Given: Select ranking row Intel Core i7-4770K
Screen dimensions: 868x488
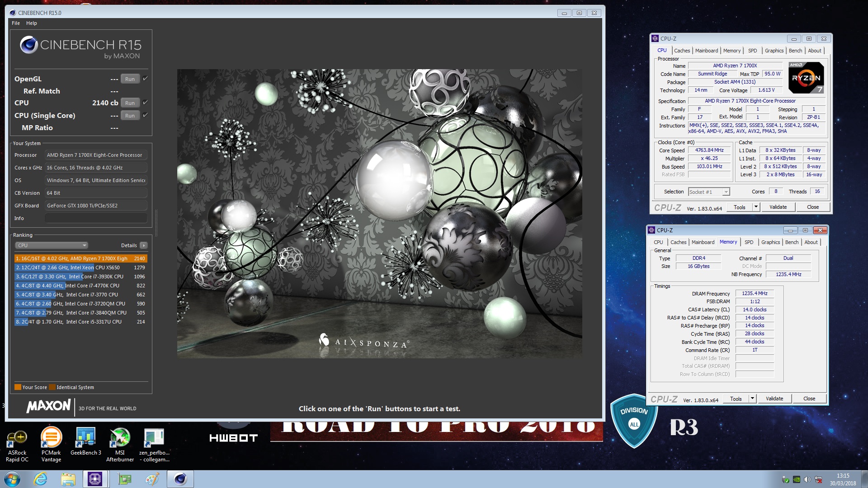Looking at the screenshot, I should [x=80, y=286].
